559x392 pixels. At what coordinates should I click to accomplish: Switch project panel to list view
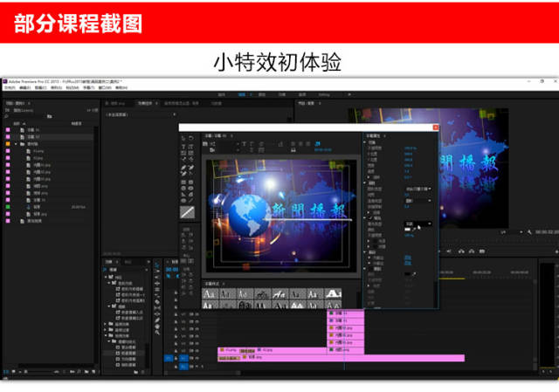[6, 372]
